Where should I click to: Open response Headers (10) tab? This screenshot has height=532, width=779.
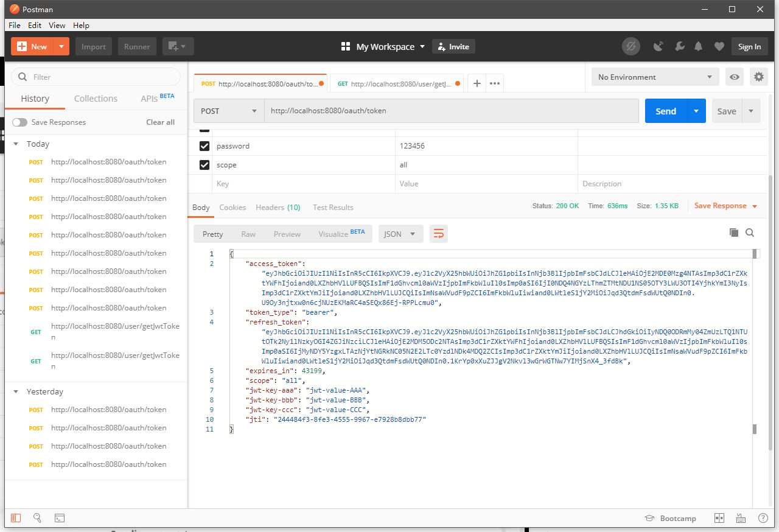[278, 208]
